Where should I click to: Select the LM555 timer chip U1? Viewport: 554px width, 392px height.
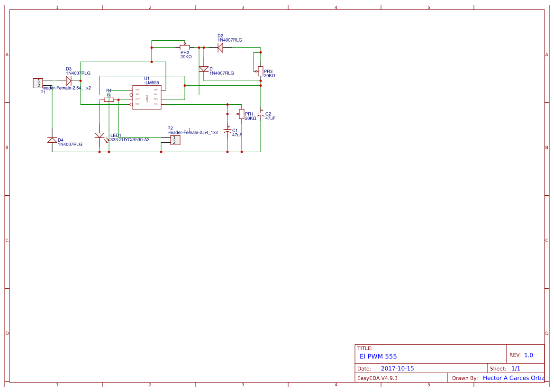click(x=146, y=97)
